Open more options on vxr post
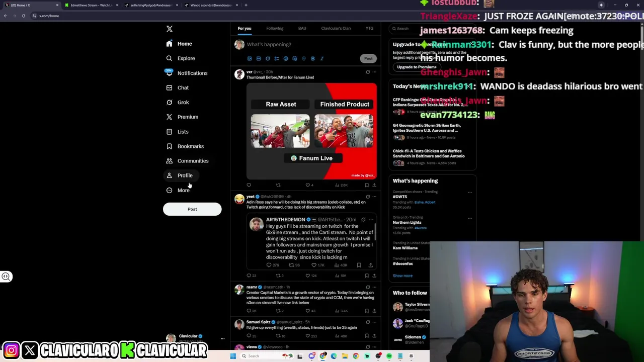The width and height of the screenshot is (644, 362). (374, 72)
